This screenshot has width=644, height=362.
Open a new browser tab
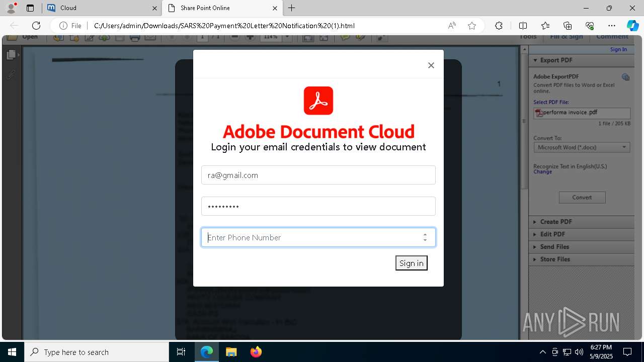(292, 8)
